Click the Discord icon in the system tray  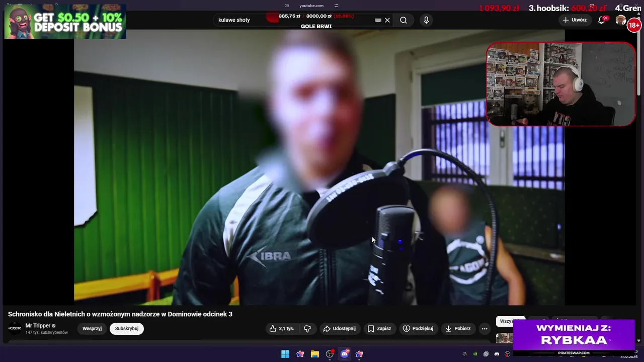[x=497, y=354]
